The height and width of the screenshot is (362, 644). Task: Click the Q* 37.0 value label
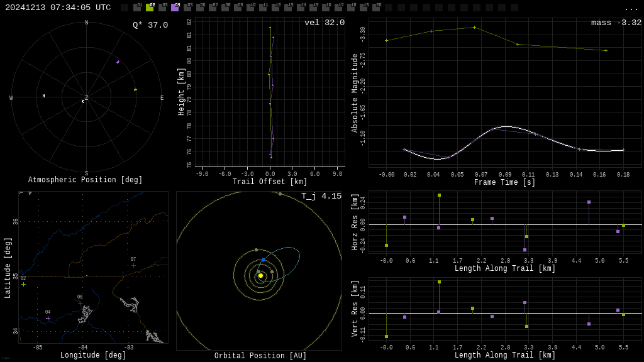pos(150,25)
